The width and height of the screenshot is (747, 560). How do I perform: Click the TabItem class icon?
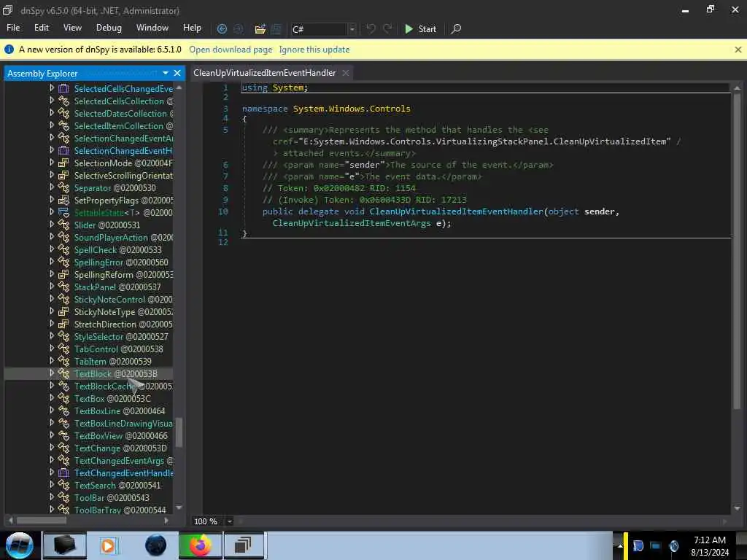point(63,361)
